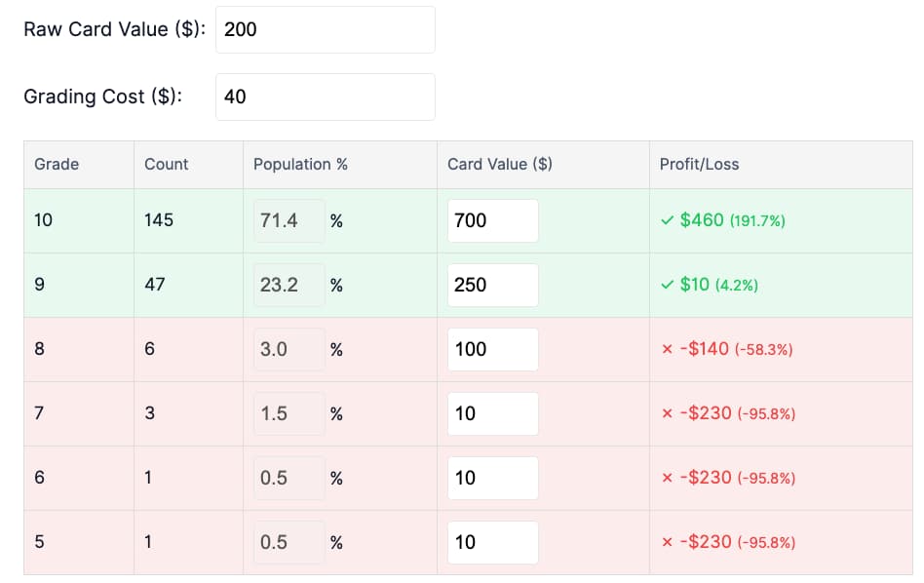Image resolution: width=924 pixels, height=583 pixels.
Task: Click the Population % field showing 71.4
Action: (289, 220)
